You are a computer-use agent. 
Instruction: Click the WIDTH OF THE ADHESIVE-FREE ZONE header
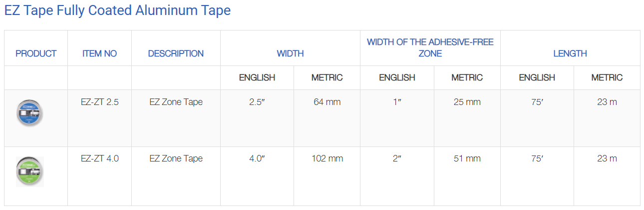(x=430, y=47)
